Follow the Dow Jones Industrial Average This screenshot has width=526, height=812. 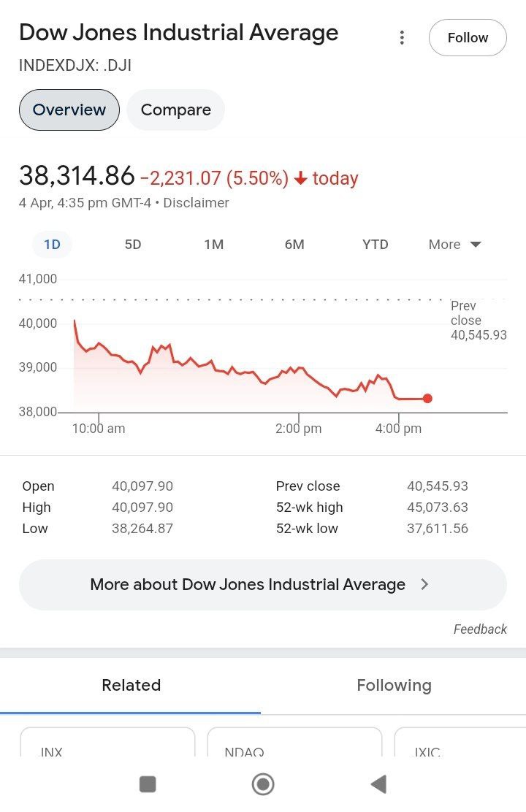(x=468, y=38)
